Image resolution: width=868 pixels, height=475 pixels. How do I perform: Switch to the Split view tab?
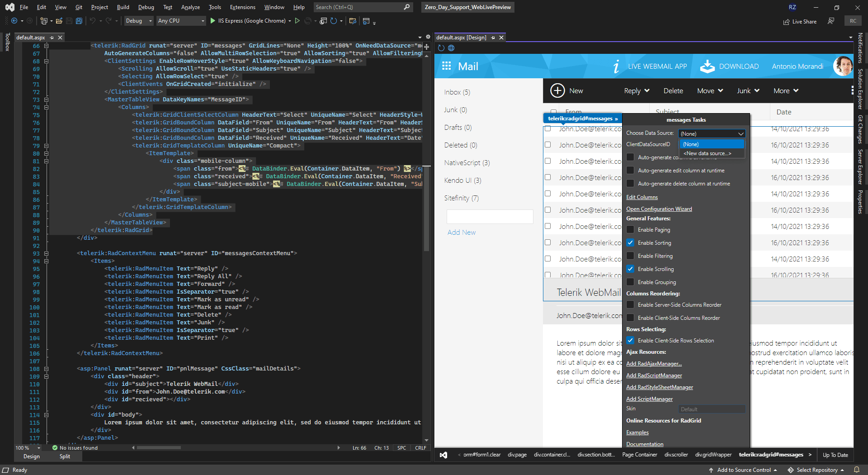[65, 456]
